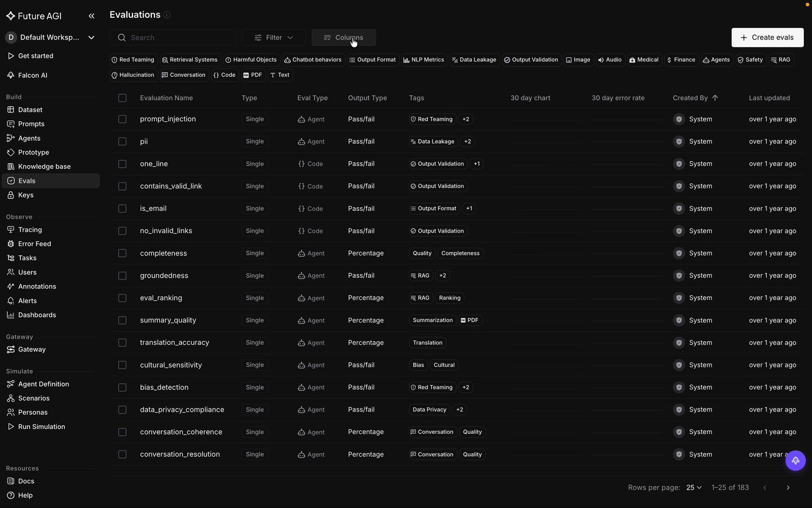
Task: Click the Last updated column header
Action: pyautogui.click(x=769, y=98)
